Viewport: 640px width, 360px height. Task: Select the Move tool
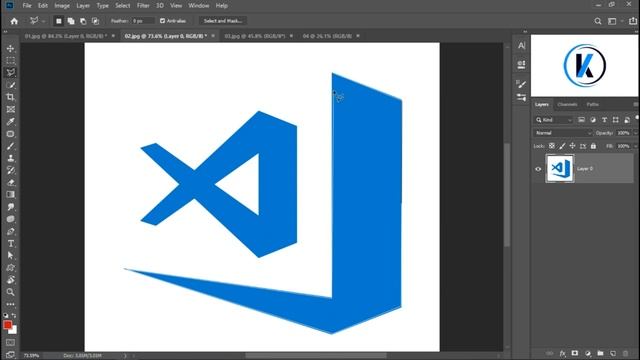(x=11, y=49)
